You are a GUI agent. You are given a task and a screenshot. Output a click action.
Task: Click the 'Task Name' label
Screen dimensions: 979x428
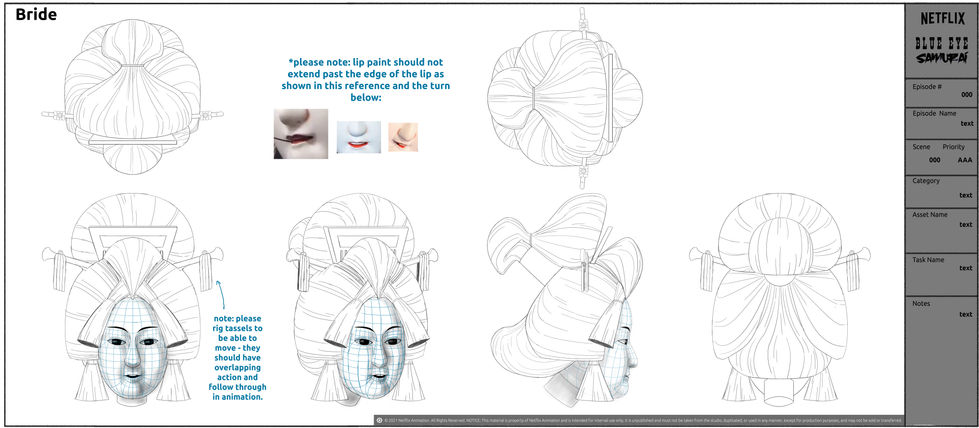928,260
